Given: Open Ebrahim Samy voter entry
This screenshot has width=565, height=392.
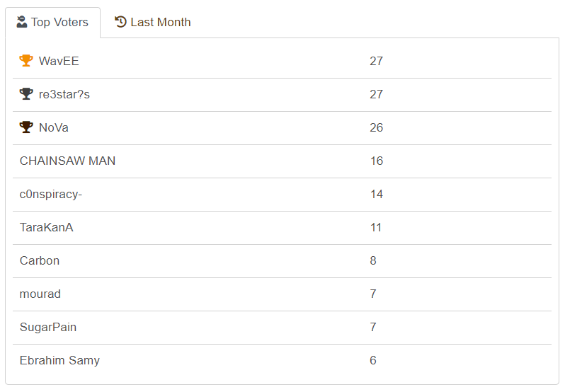Looking at the screenshot, I should 59,360.
